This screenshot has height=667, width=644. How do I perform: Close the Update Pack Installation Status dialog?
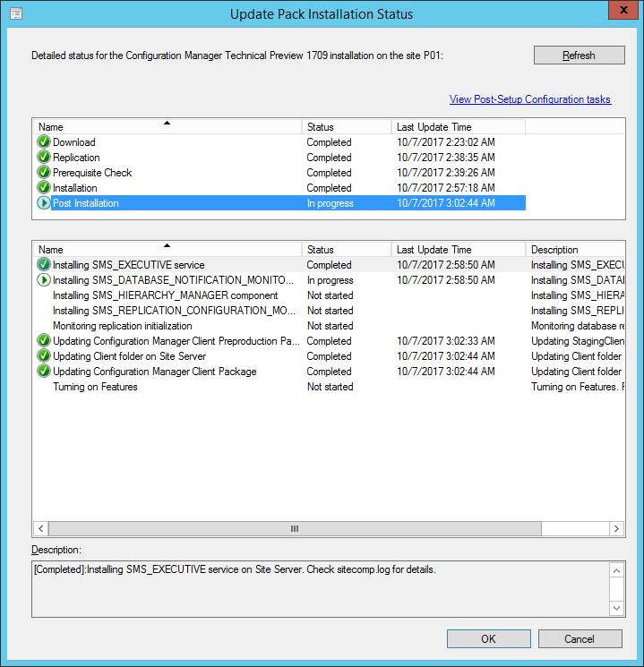(x=623, y=10)
